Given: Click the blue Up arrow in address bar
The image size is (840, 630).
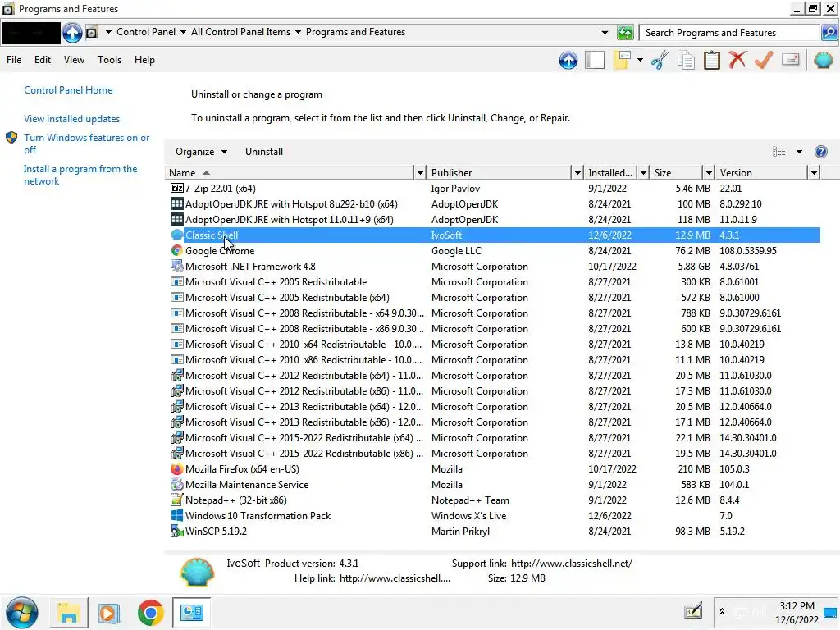Looking at the screenshot, I should [72, 33].
